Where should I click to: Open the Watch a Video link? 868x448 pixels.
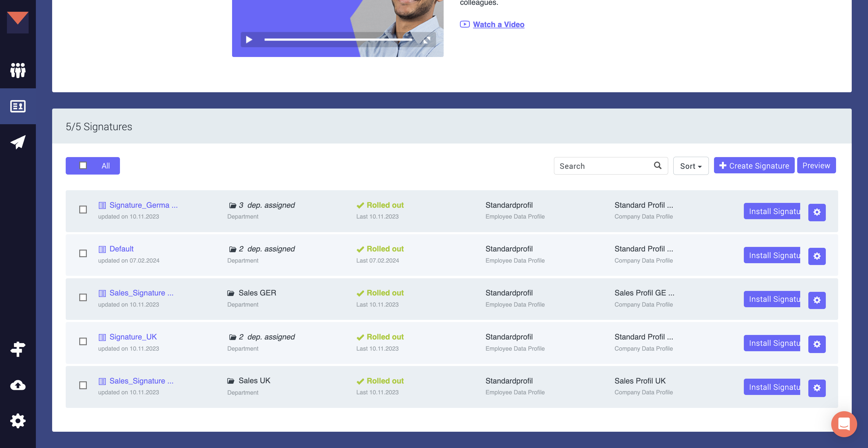pyautogui.click(x=498, y=24)
